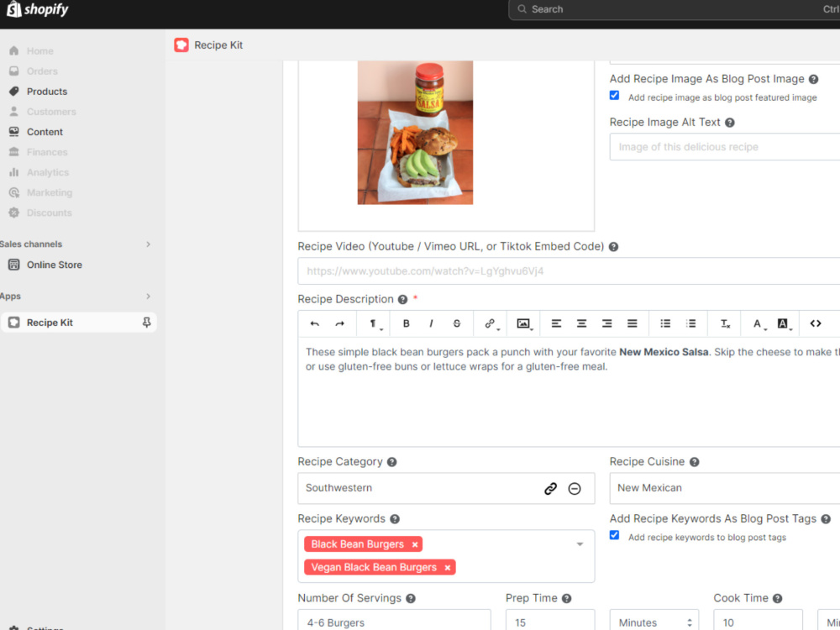This screenshot has height=630, width=840.
Task: Remove the Black Bean Burgers keyword
Action: pyautogui.click(x=415, y=544)
